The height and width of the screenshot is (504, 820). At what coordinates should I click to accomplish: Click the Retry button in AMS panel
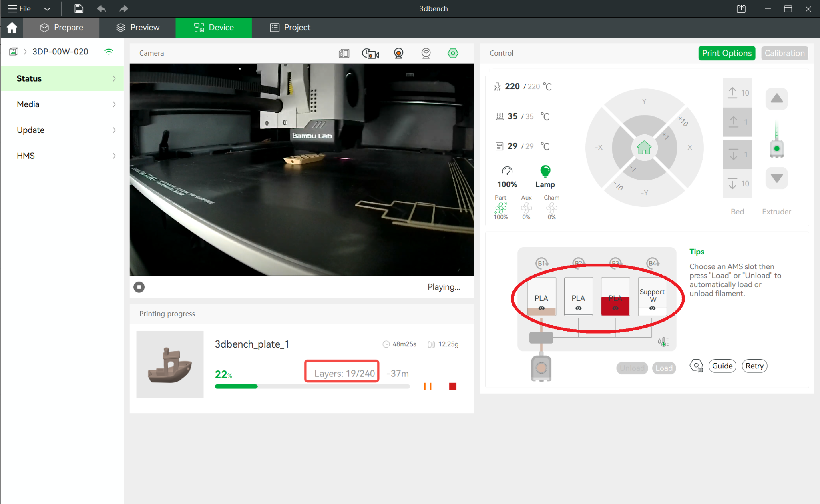pyautogui.click(x=754, y=366)
